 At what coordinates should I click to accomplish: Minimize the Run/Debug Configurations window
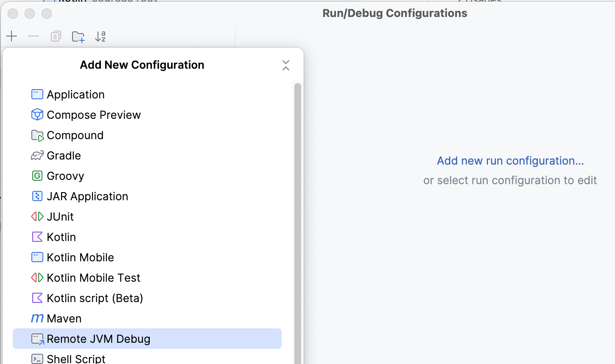pyautogui.click(x=30, y=14)
